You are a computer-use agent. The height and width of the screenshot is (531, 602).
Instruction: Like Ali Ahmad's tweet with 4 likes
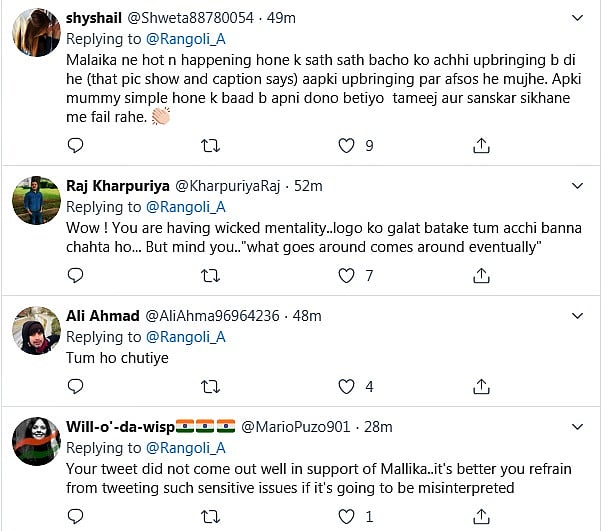[x=346, y=386]
